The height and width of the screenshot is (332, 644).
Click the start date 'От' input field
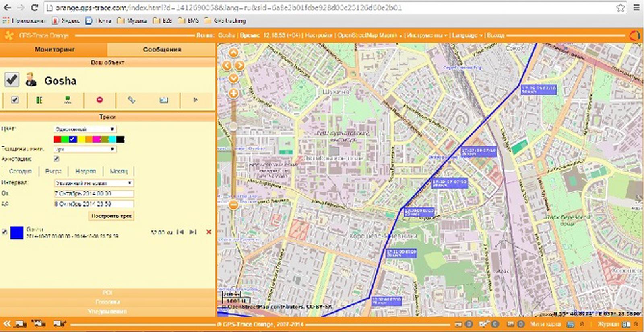94,193
